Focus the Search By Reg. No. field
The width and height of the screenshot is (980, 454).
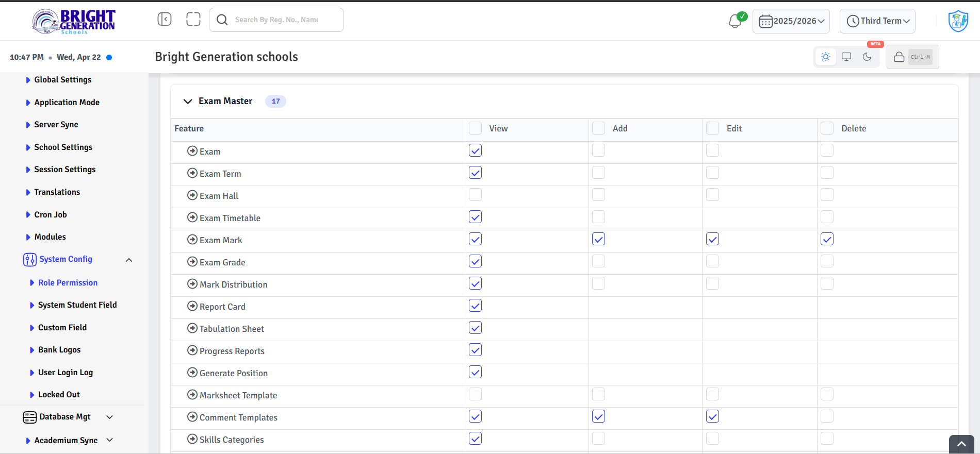tap(276, 20)
